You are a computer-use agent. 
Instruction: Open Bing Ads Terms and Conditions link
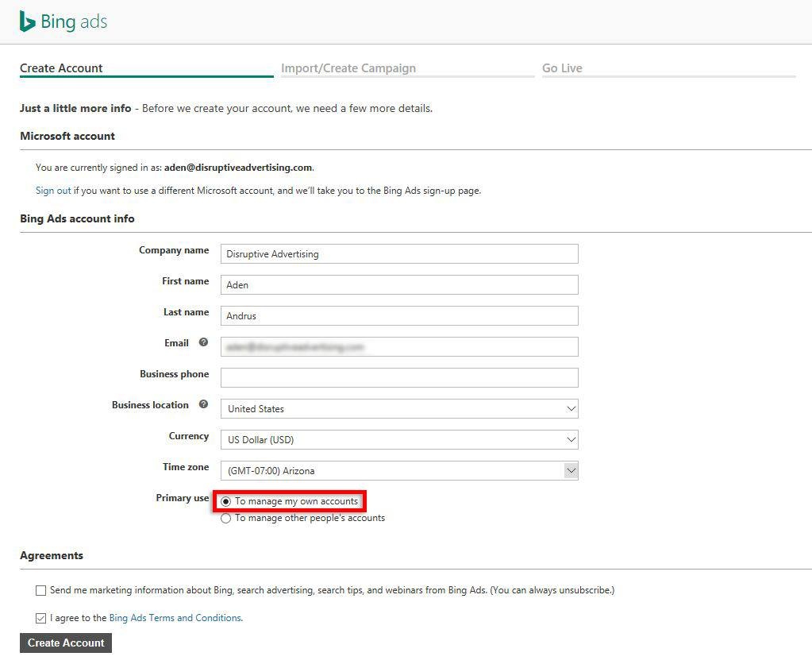[175, 618]
